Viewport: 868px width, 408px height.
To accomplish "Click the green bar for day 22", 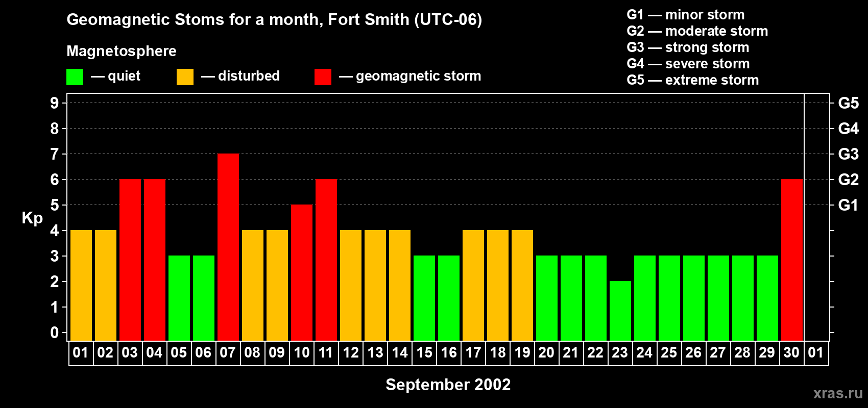I will (x=596, y=298).
